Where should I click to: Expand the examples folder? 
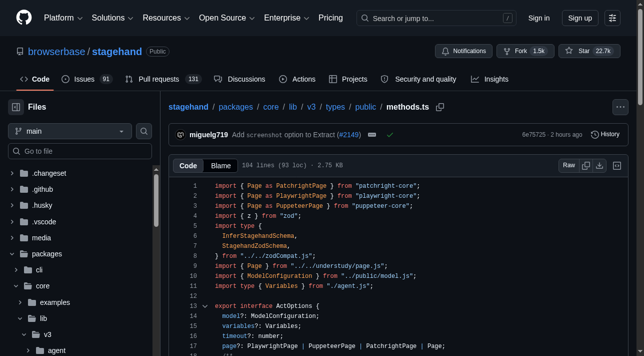tap(20, 302)
